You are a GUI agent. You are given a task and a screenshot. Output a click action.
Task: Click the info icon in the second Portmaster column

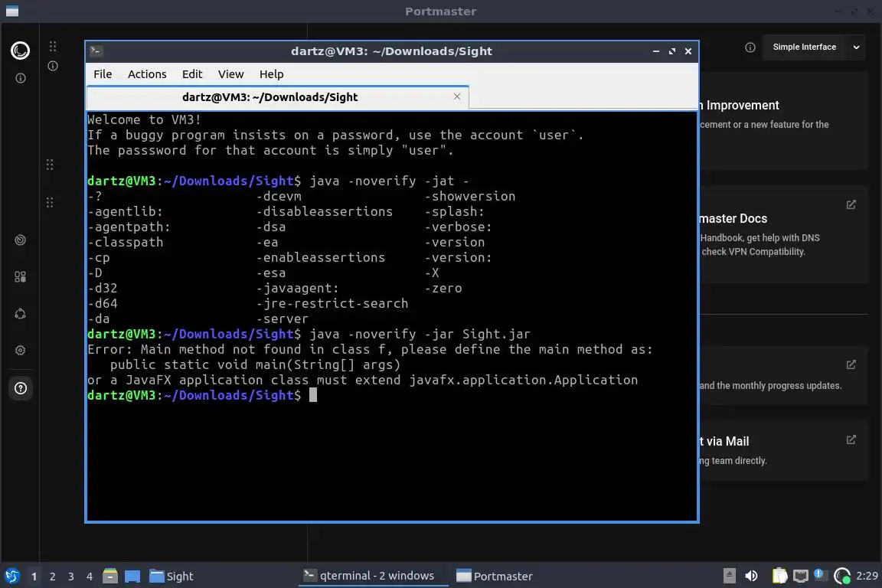click(53, 66)
